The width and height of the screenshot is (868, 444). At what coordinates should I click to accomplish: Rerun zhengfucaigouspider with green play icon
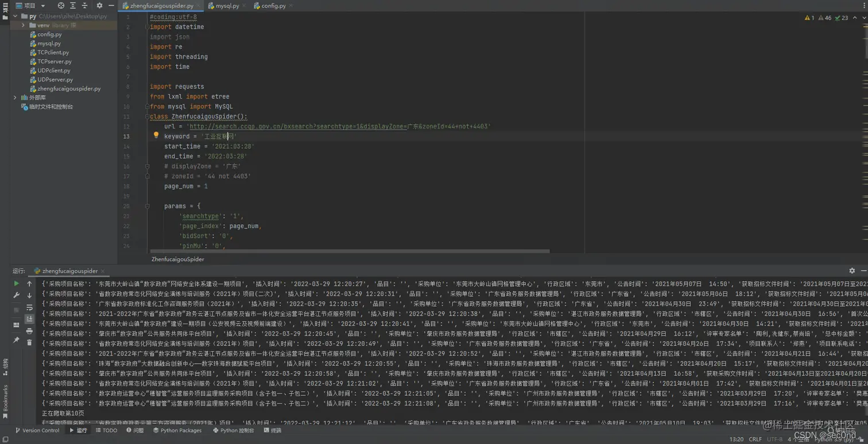pos(16,283)
